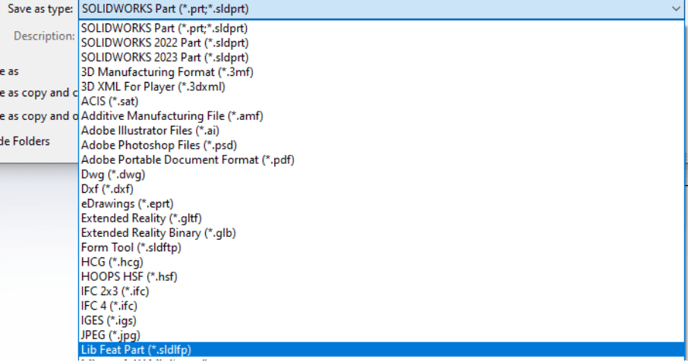Pick JPEG (*.jpg) image format

click(x=381, y=335)
